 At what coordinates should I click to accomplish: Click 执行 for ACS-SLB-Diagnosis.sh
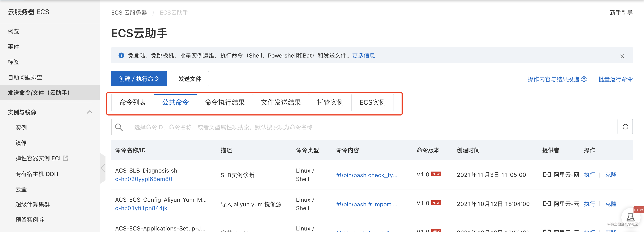pyautogui.click(x=590, y=175)
